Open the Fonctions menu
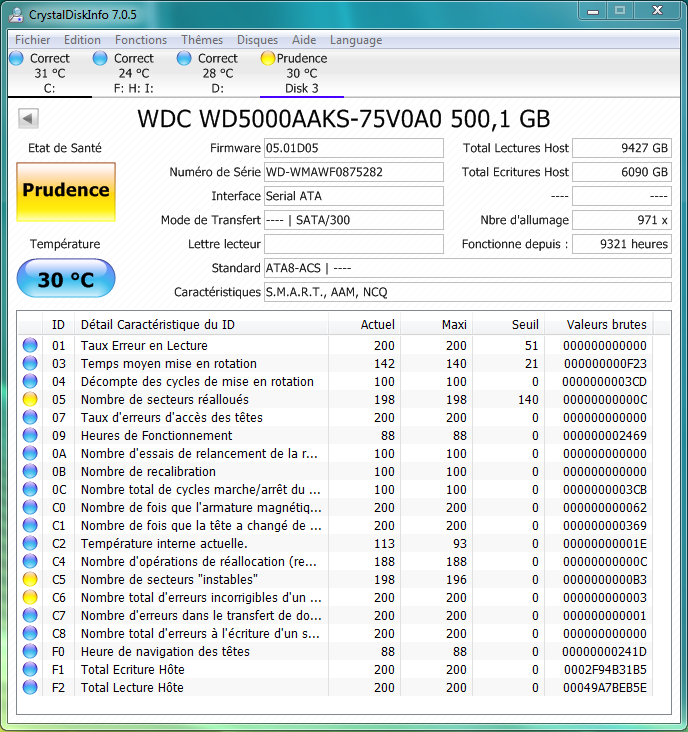Screen dimensions: 688x732 point(141,40)
